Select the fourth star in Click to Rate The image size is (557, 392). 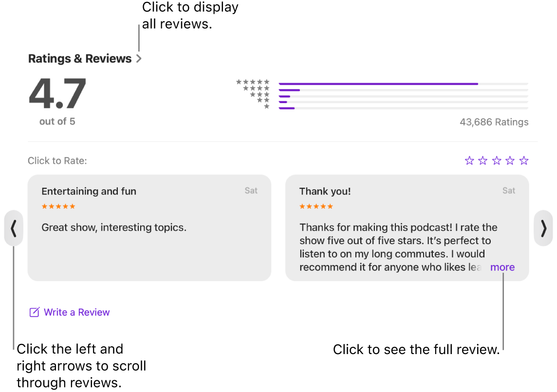(510, 160)
